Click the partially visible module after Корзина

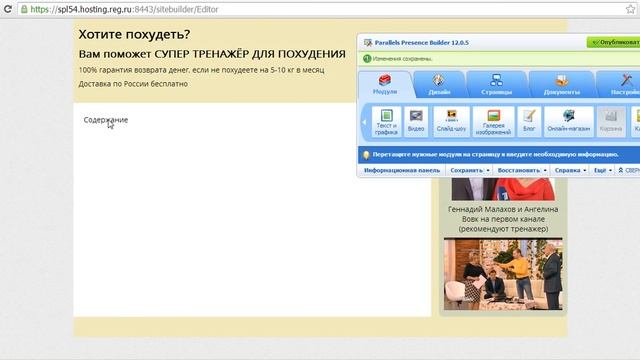[636, 121]
